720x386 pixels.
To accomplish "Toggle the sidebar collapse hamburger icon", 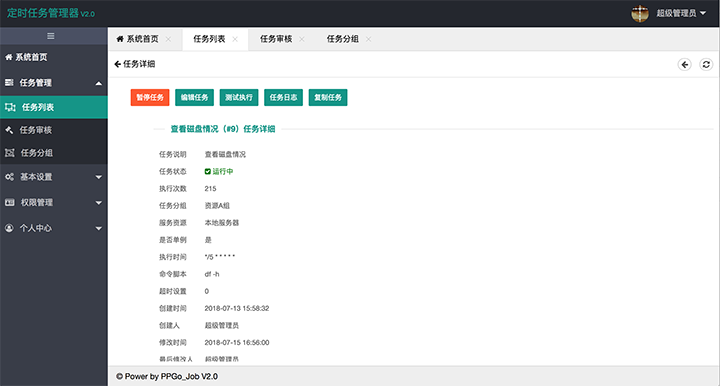I will [x=51, y=36].
